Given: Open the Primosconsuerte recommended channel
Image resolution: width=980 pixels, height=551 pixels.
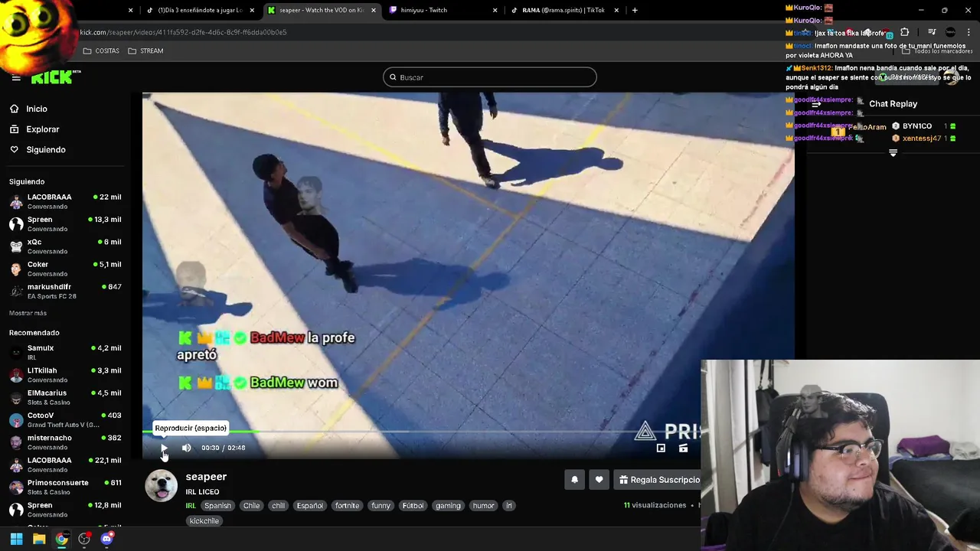Looking at the screenshot, I should click(x=65, y=487).
